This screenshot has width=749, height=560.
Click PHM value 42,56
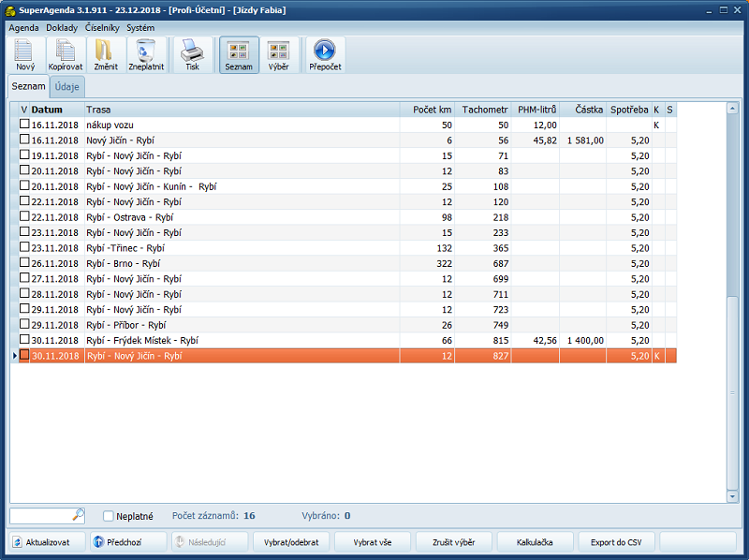click(x=545, y=340)
